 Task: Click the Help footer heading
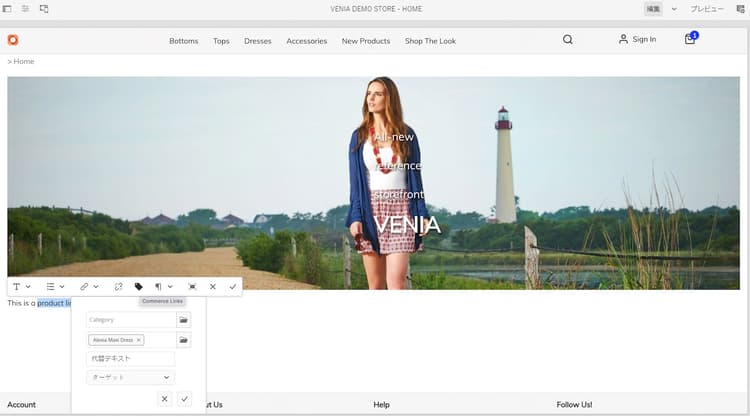click(x=381, y=405)
